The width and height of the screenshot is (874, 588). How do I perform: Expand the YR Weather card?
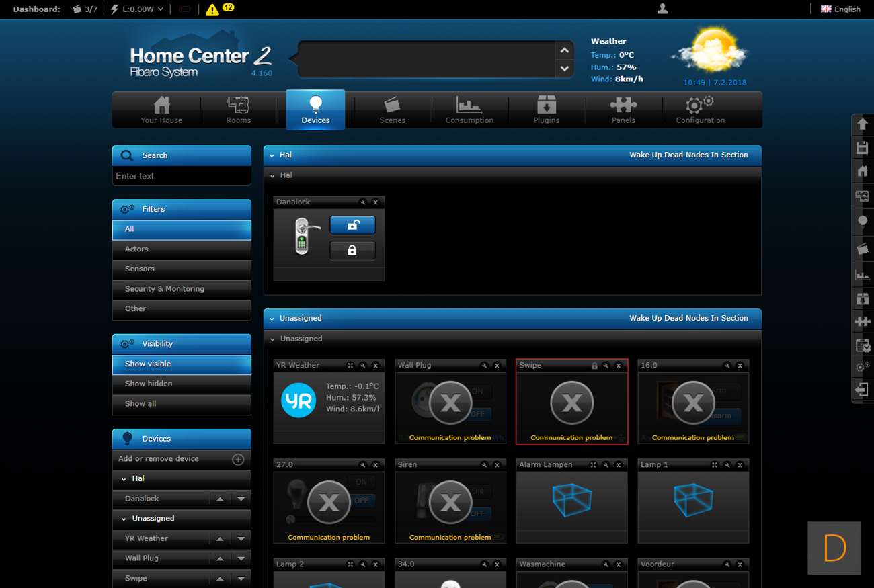click(x=350, y=365)
